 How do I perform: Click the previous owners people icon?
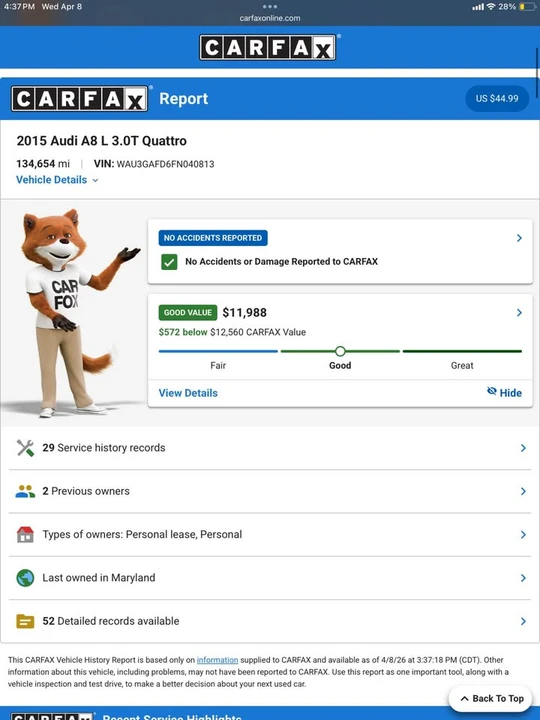(25, 491)
